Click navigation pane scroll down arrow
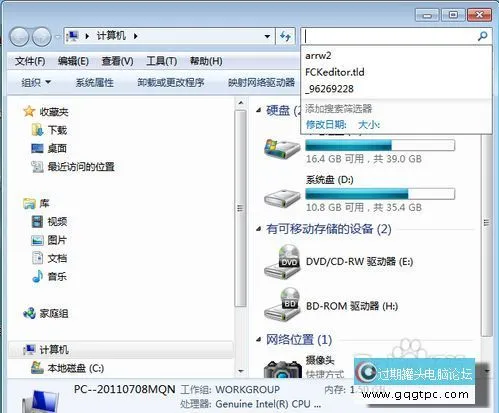The width and height of the screenshot is (499, 413). tap(241, 371)
